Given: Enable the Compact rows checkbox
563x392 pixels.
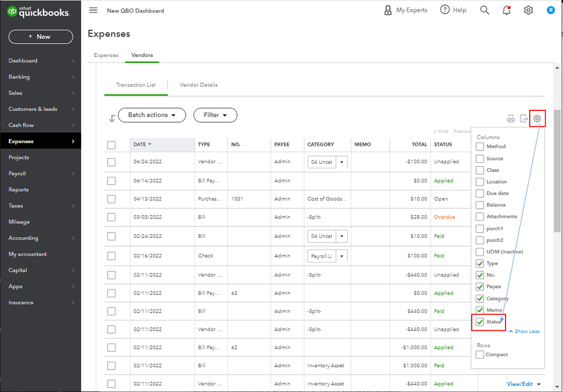Looking at the screenshot, I should click(480, 355).
